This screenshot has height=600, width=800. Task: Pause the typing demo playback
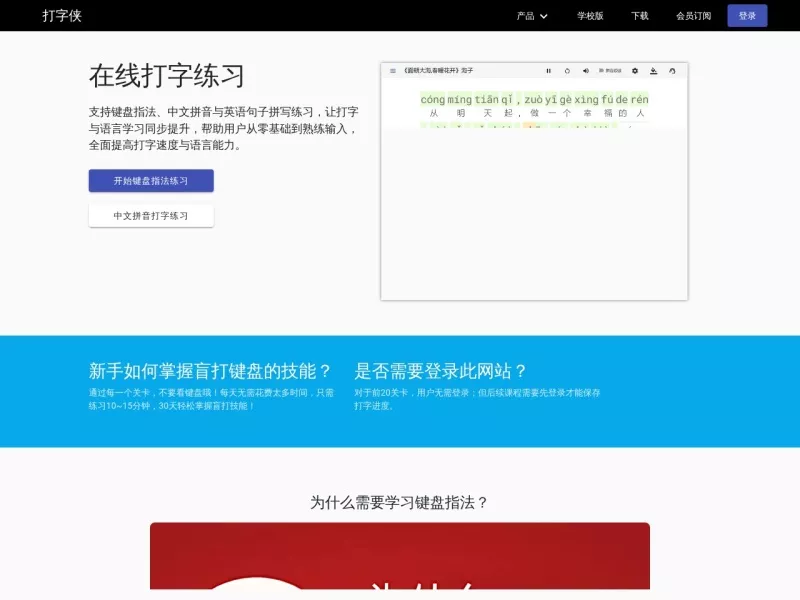pos(548,71)
